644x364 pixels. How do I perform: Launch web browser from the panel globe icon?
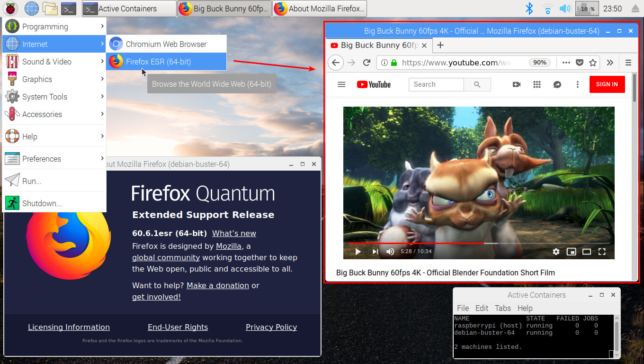(32, 8)
